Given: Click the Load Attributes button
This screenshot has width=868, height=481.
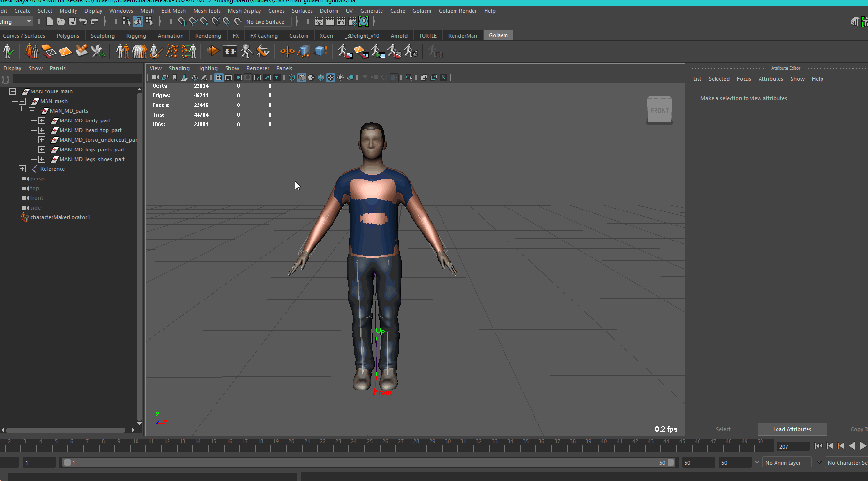Looking at the screenshot, I should point(792,429).
